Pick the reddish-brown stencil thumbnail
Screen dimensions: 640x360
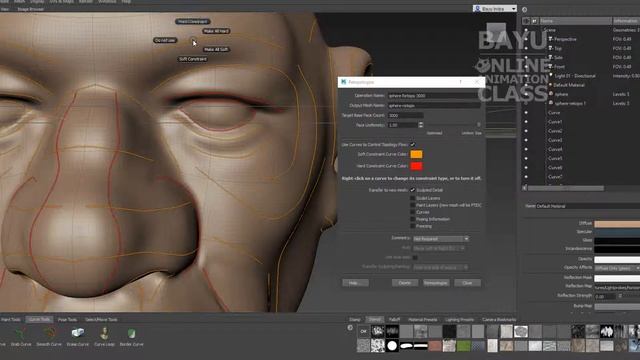coord(435,346)
